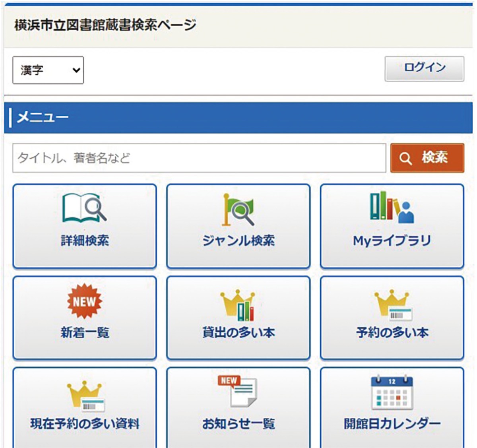Click the green flag icon for ジャンル検索
This screenshot has width=477, height=448.
click(x=238, y=209)
